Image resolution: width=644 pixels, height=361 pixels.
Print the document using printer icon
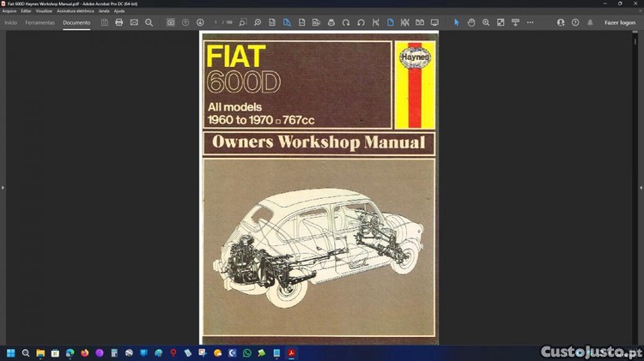click(119, 22)
